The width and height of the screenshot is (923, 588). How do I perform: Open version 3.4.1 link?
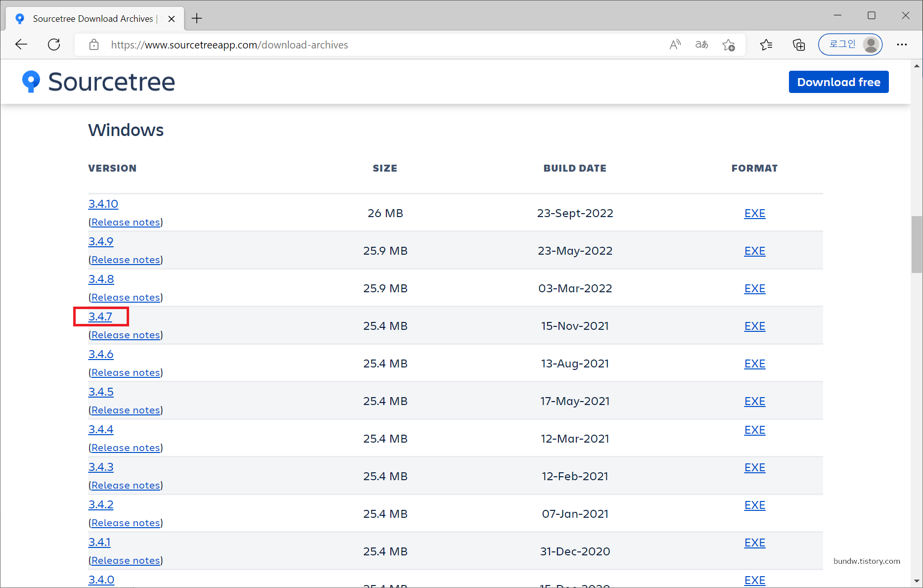[99, 542]
